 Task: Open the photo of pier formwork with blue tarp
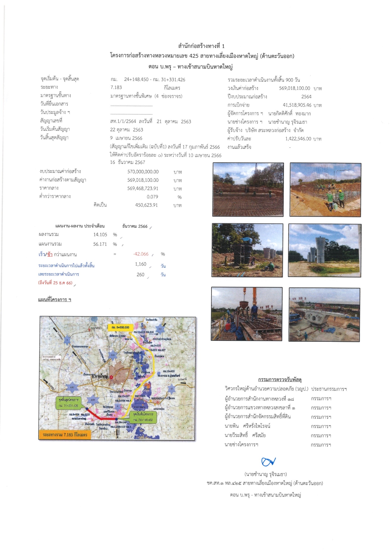[247, 250]
